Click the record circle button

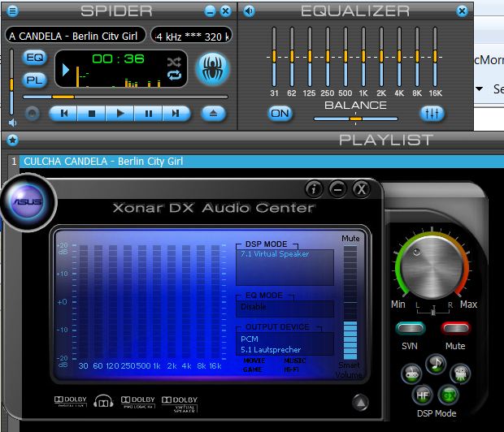point(33,114)
